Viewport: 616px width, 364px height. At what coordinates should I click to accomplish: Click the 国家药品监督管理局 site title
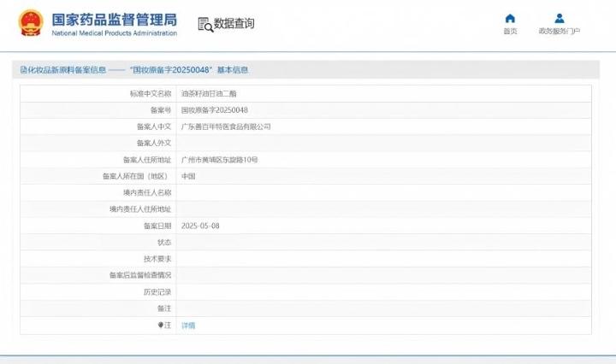pyautogui.click(x=115, y=19)
